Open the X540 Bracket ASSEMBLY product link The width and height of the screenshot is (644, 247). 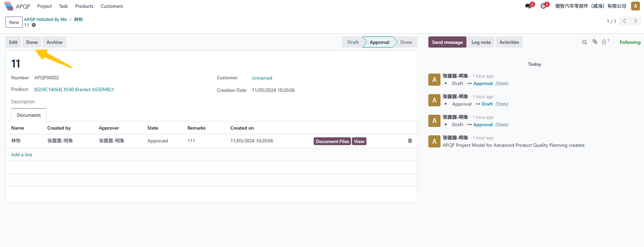tap(74, 90)
